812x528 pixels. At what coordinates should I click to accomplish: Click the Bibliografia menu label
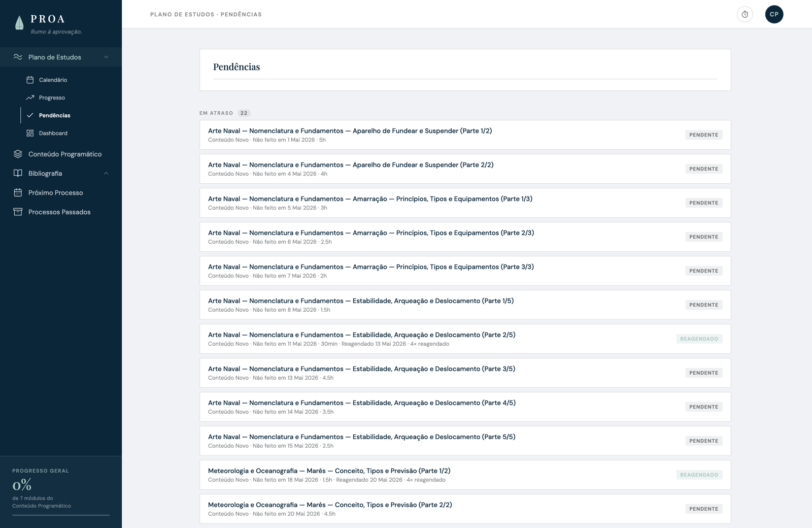[45, 173]
